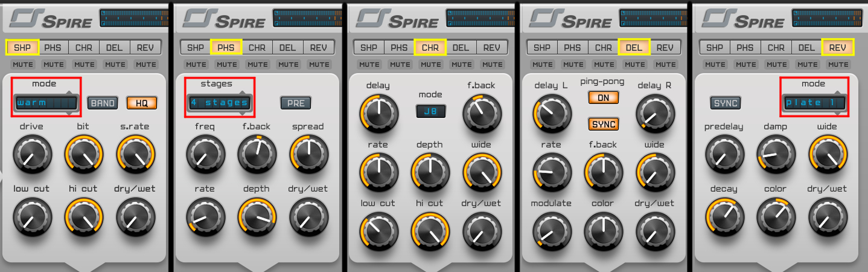This screenshot has height=272, width=868.
Task: Click the drive knob in the shaper
Action: (31, 154)
